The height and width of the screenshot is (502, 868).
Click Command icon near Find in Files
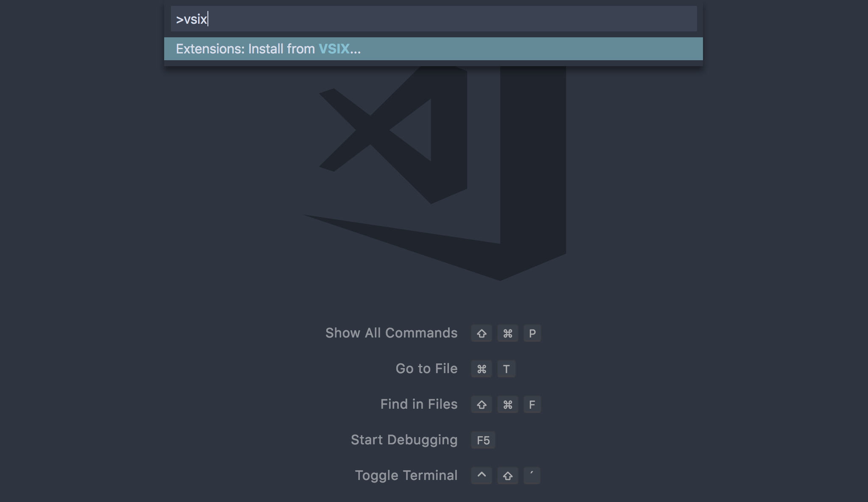click(507, 404)
